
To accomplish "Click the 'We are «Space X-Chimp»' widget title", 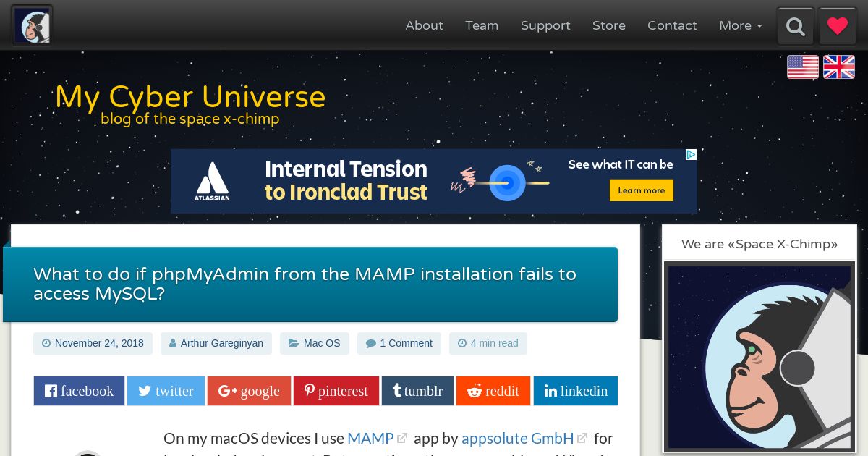I will click(x=759, y=244).
